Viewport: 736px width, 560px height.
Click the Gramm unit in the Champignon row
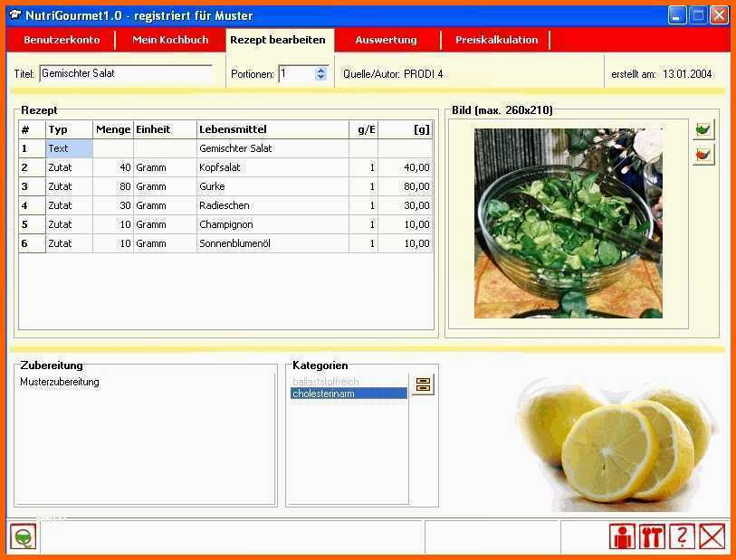pos(166,224)
